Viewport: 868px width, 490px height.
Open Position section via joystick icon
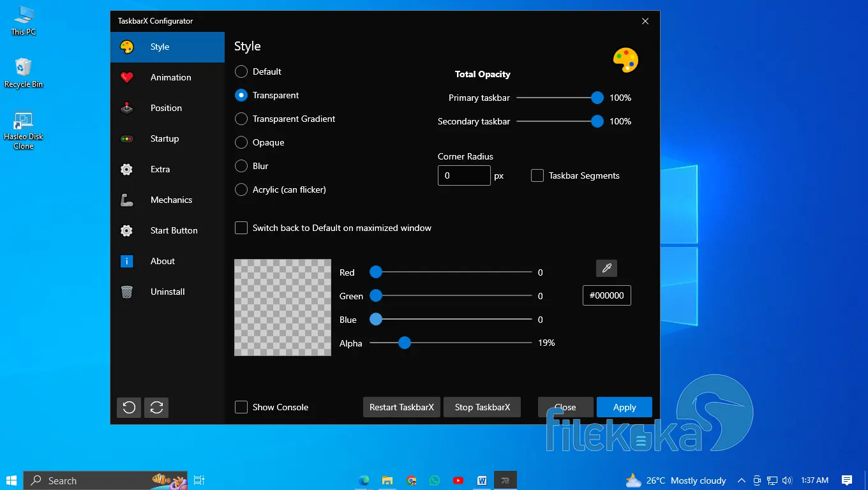[127, 108]
